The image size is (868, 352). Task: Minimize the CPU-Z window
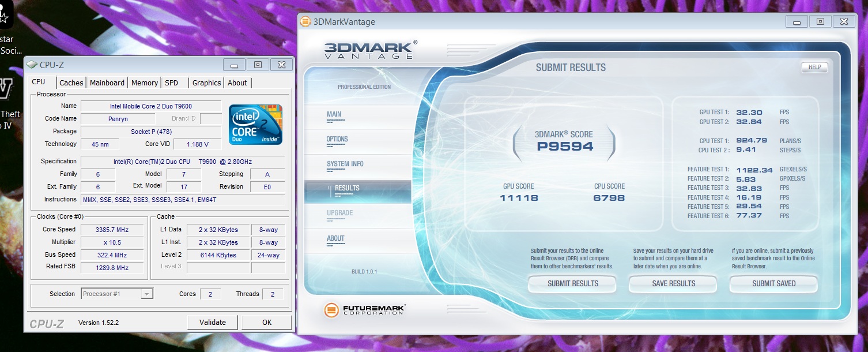pos(235,65)
